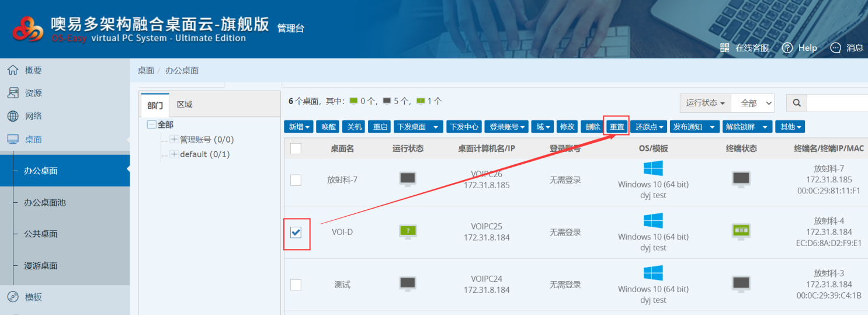
Task: Switch to the 区域 tab
Action: (185, 105)
